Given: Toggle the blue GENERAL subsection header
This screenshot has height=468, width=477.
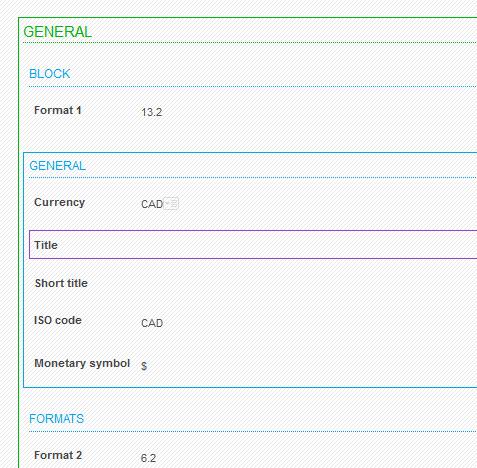Looking at the screenshot, I should point(57,166).
